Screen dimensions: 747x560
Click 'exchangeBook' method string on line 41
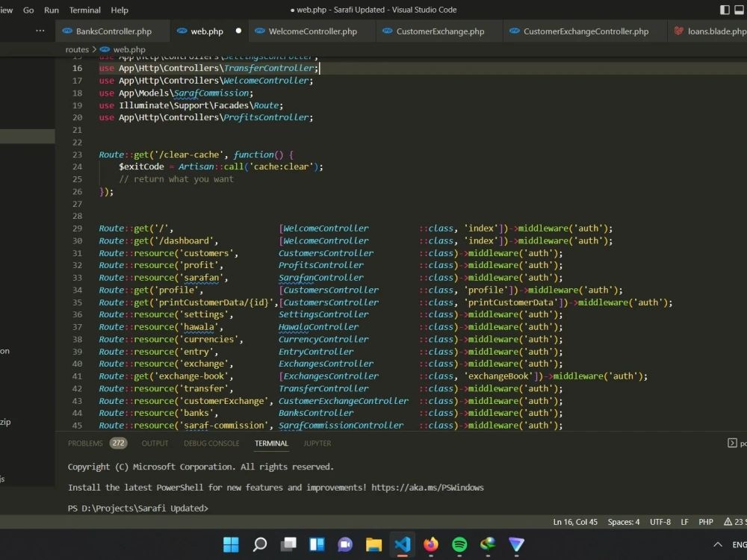coord(498,376)
